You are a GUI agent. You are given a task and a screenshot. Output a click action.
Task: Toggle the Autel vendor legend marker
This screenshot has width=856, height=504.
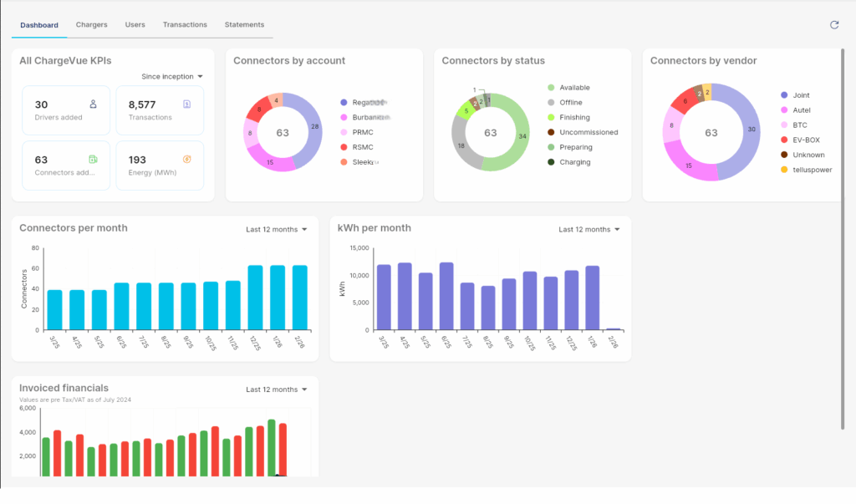(x=783, y=110)
